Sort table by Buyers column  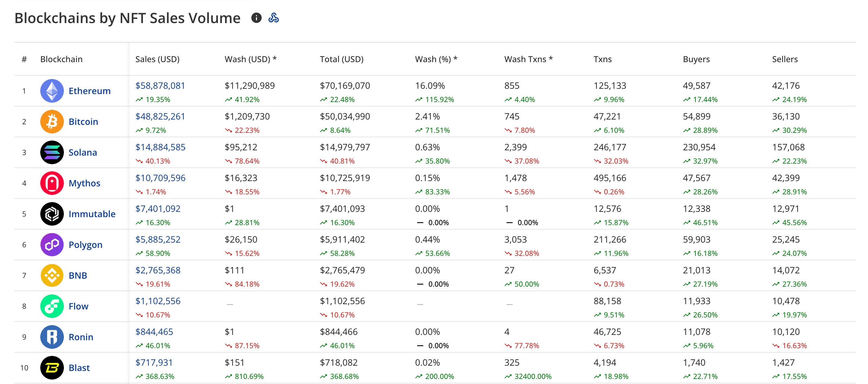tap(696, 59)
